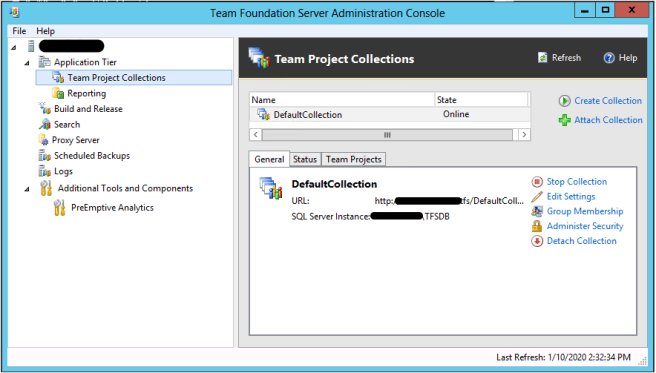Click the Reporting node icon
656x373 pixels.
58,93
